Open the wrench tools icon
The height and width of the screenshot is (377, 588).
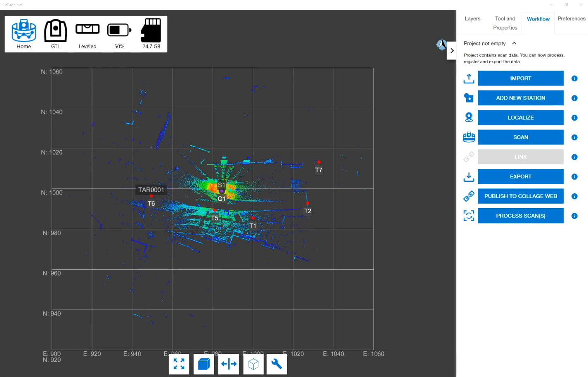[276, 364]
